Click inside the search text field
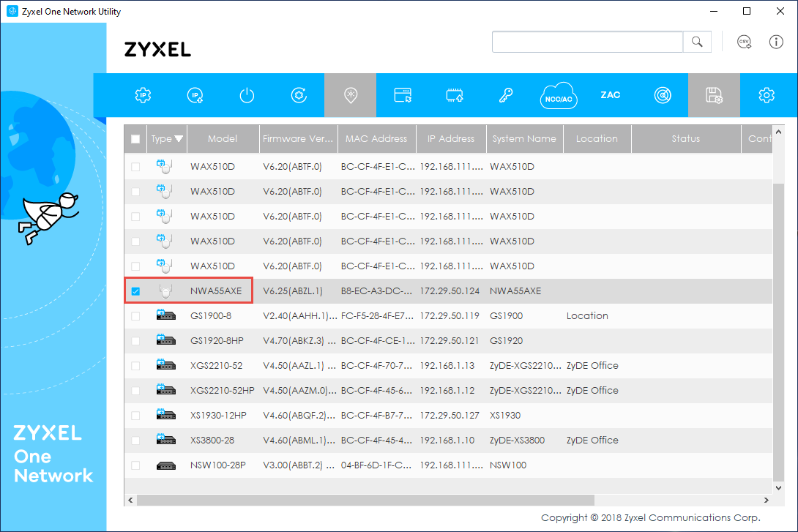Screen dimensions: 798x532 [587, 42]
